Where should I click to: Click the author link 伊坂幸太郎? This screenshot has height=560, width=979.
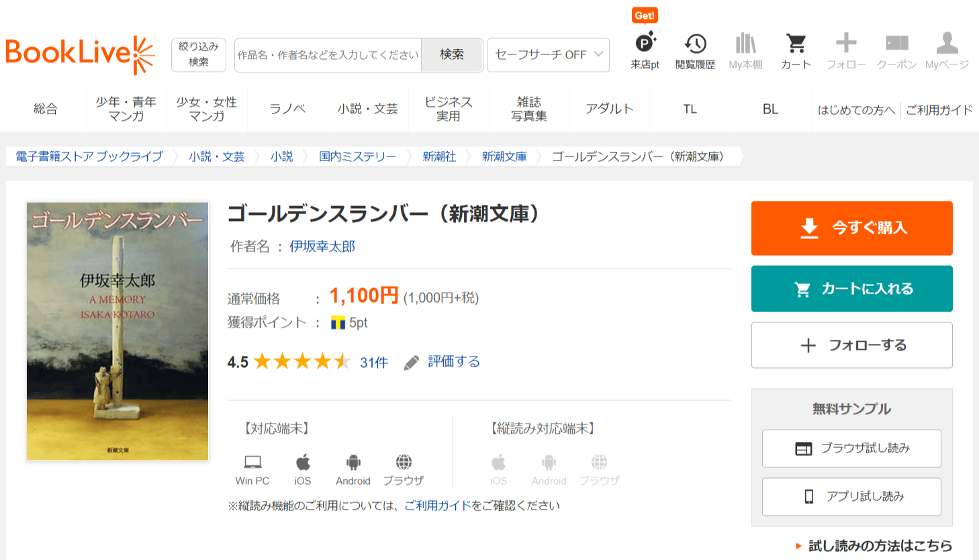(x=322, y=246)
